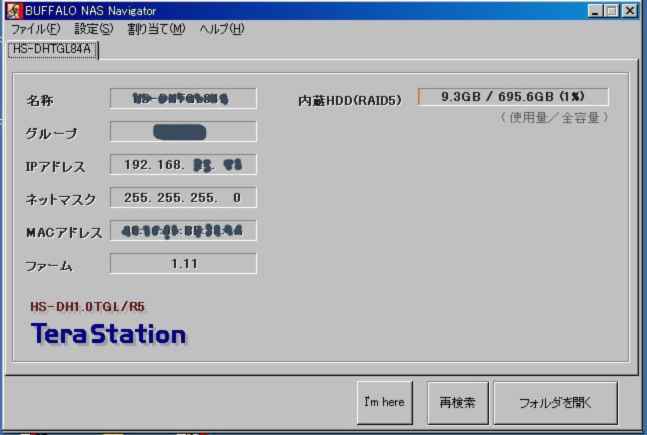647x435 pixels.
Task: Open the 割り当て(M) menu
Action: click(x=156, y=29)
